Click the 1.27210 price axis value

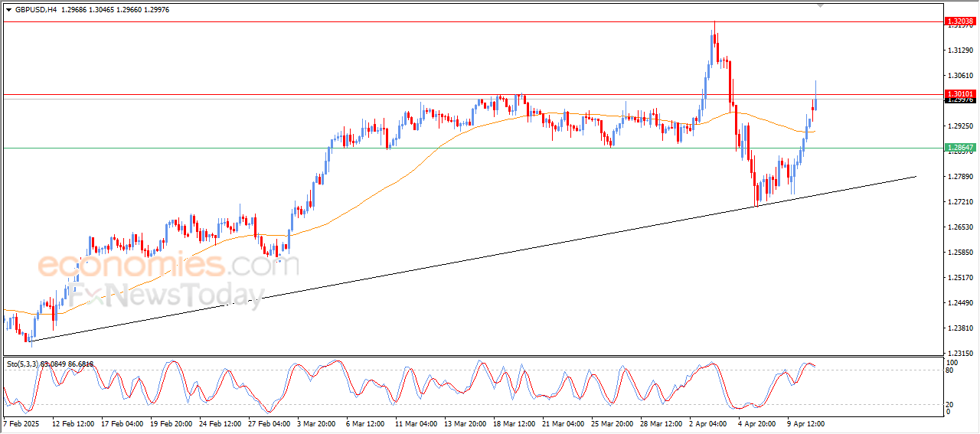pyautogui.click(x=960, y=201)
